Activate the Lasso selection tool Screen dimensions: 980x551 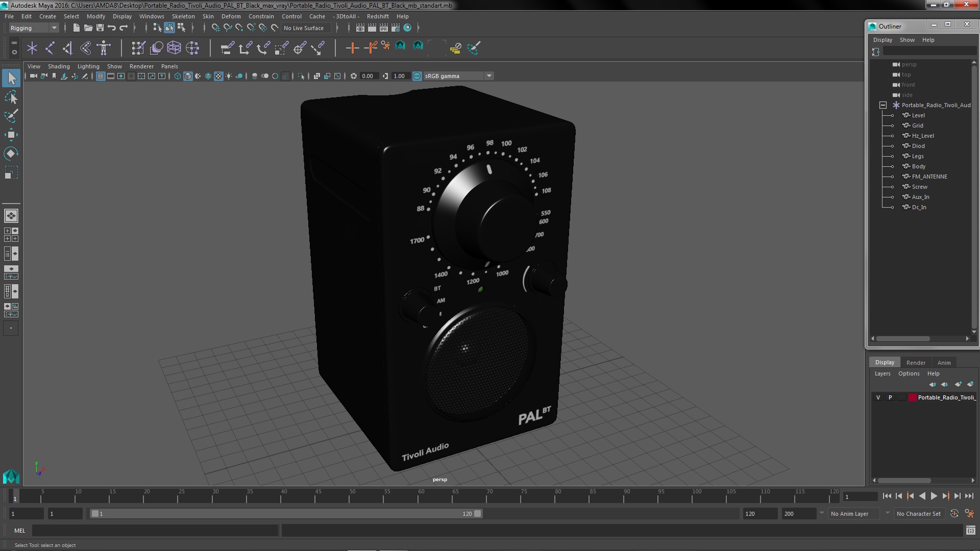pos(11,97)
